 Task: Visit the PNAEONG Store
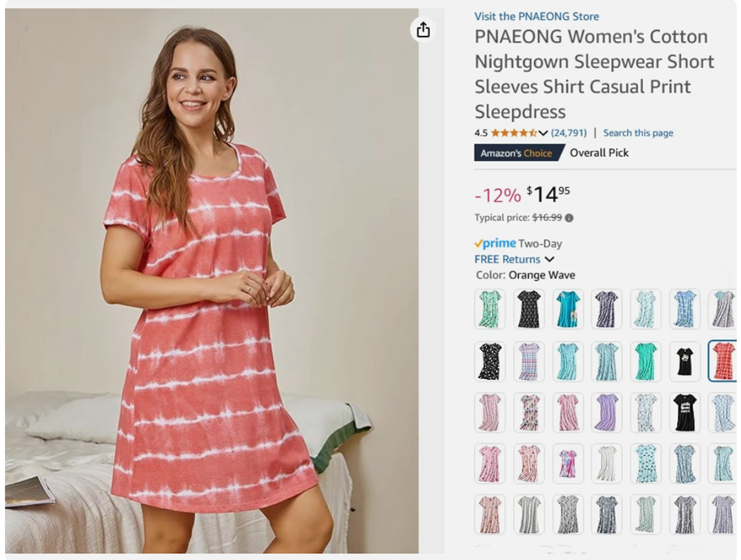point(534,16)
